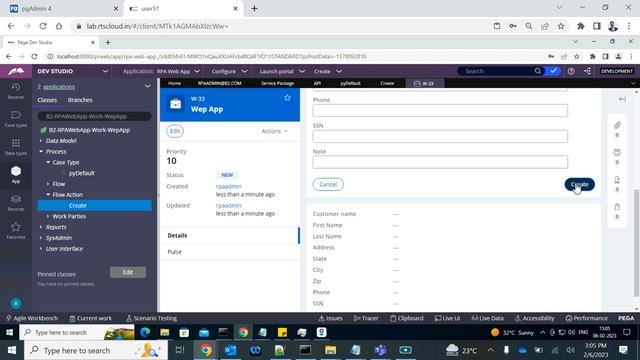Open the DEV STUDIO dropdown
The width and height of the screenshot is (640, 360).
pos(73,71)
